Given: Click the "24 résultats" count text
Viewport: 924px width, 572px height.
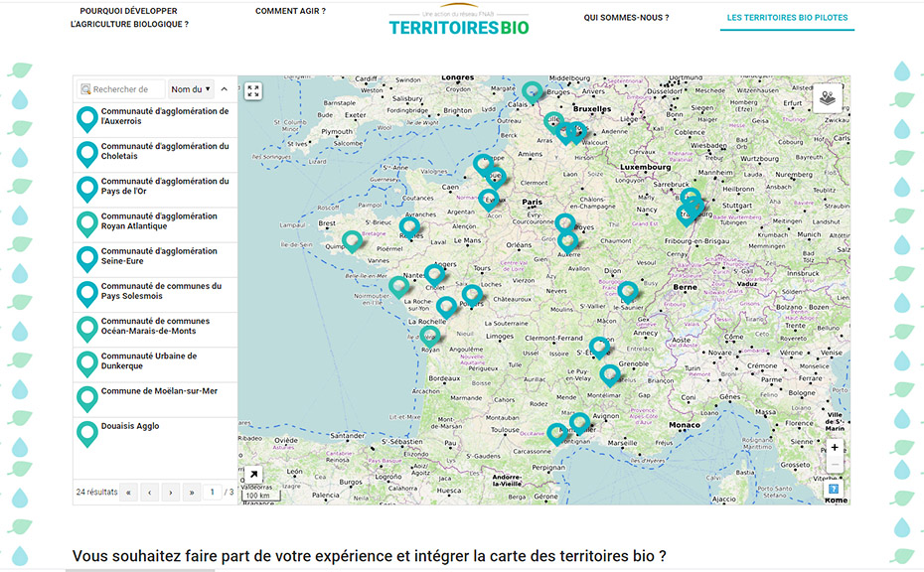Looking at the screenshot, I should (x=96, y=492).
